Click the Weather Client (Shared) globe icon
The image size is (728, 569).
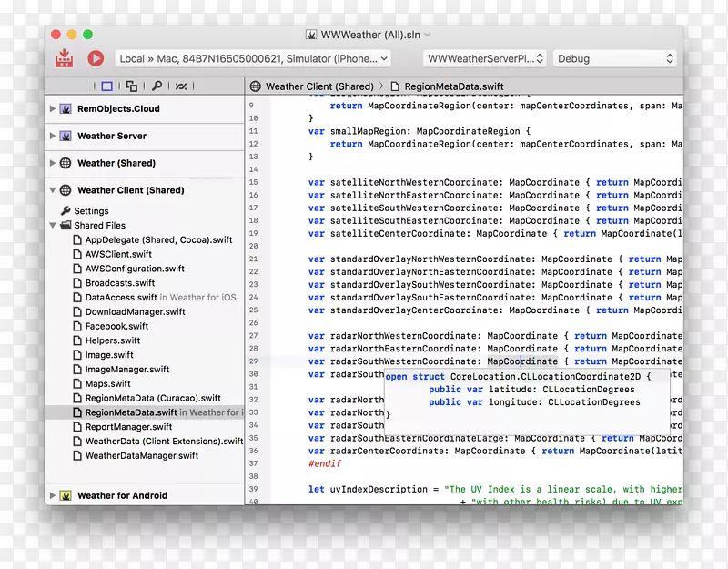(x=66, y=190)
